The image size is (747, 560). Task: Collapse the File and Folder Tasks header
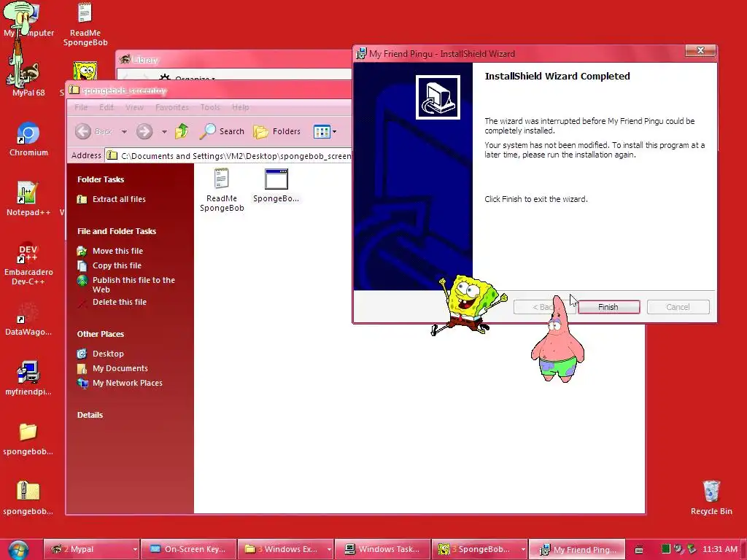coord(117,231)
